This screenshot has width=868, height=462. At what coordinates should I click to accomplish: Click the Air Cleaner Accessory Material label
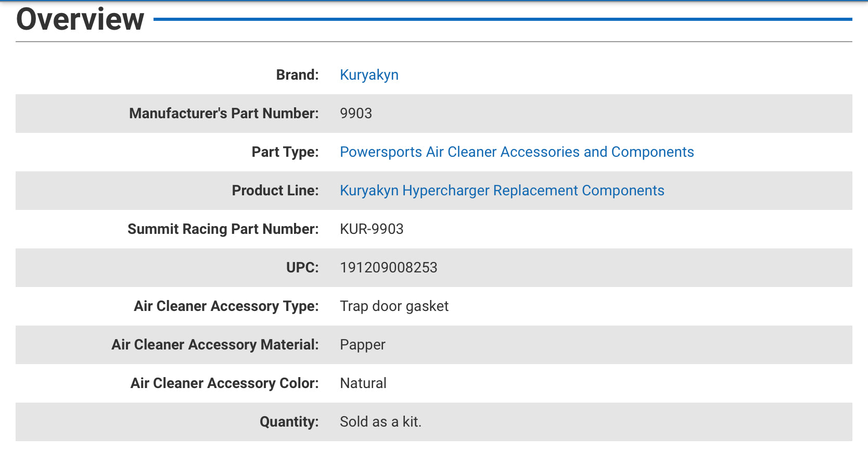214,345
